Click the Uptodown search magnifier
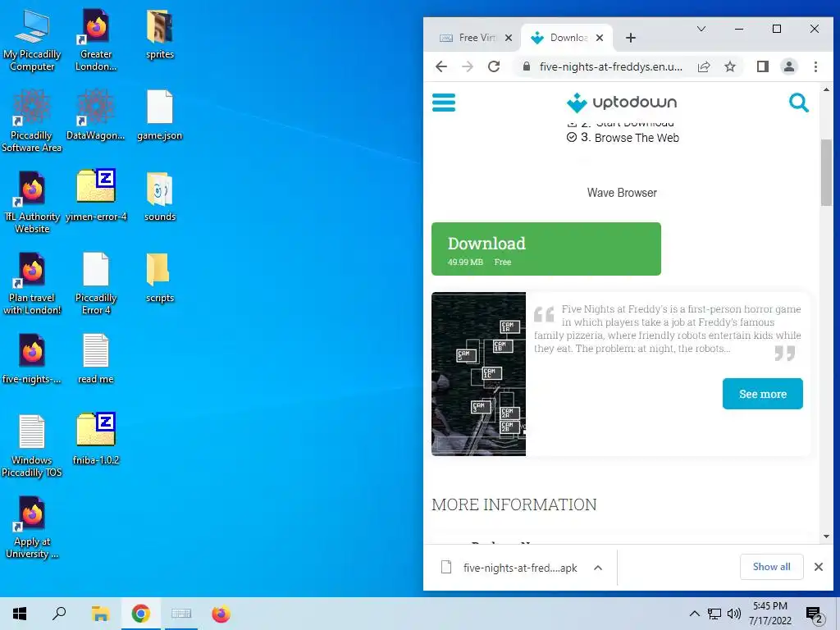Screen dimensions: 840x630 pyautogui.click(x=798, y=103)
